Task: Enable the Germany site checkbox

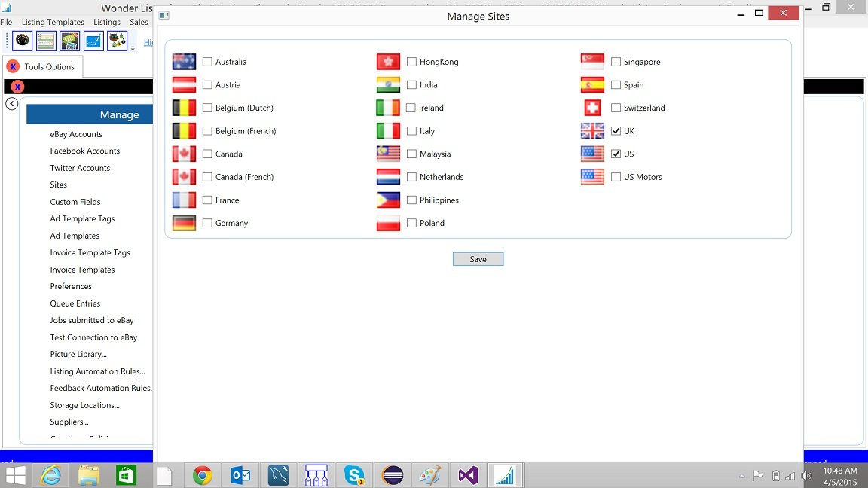Action: point(207,223)
